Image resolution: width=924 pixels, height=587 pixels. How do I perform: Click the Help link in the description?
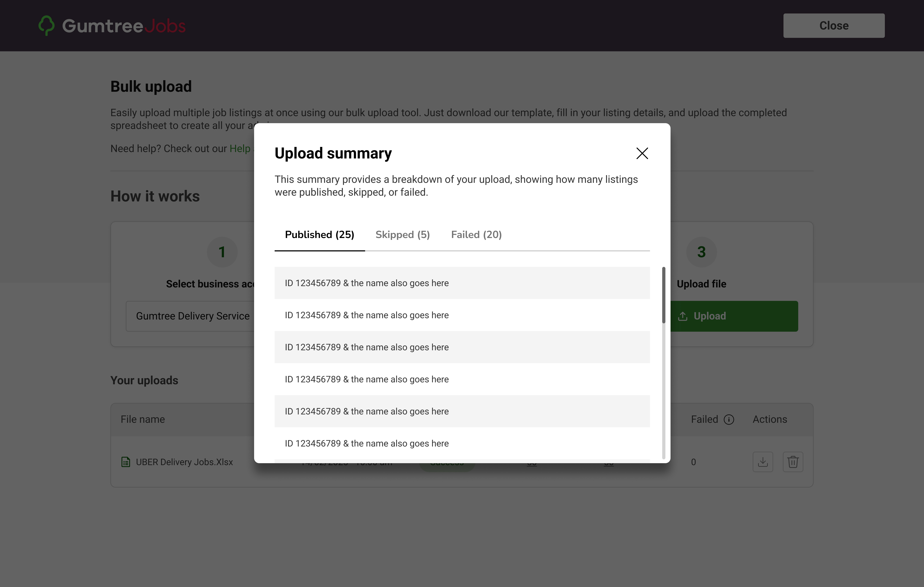pos(240,148)
